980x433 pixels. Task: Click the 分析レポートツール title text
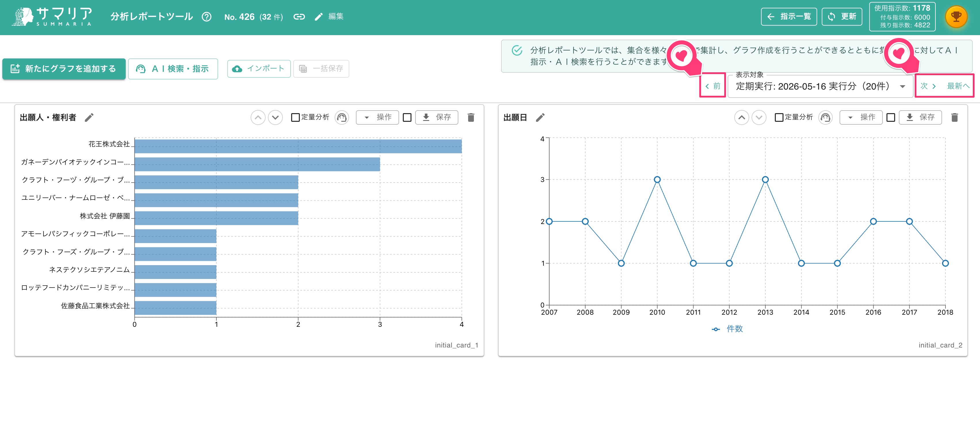pos(152,17)
